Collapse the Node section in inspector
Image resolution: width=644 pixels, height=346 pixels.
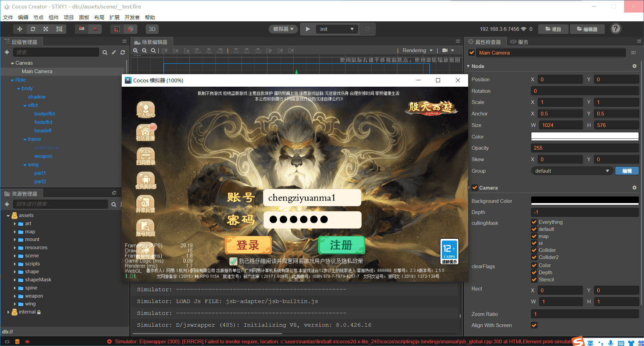pos(468,66)
